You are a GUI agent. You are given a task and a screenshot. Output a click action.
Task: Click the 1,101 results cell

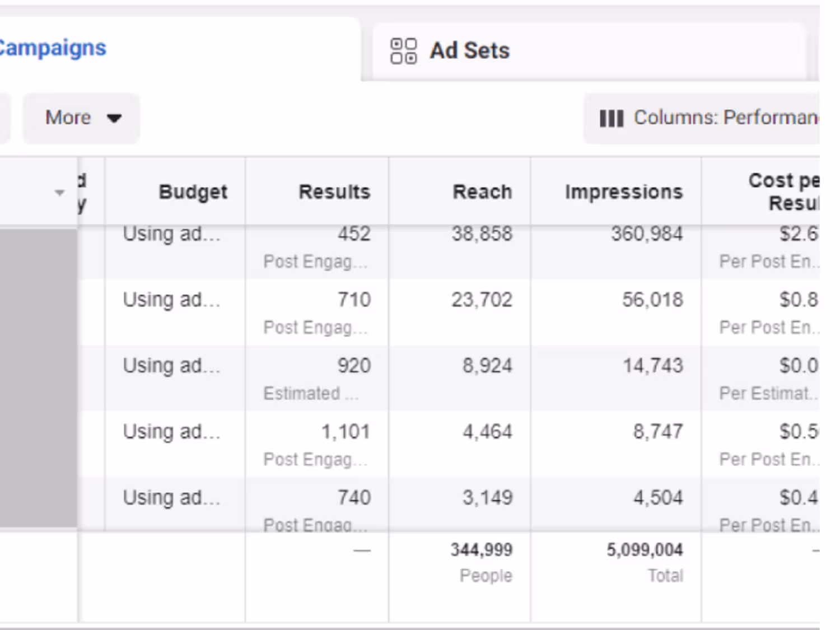[x=346, y=432]
